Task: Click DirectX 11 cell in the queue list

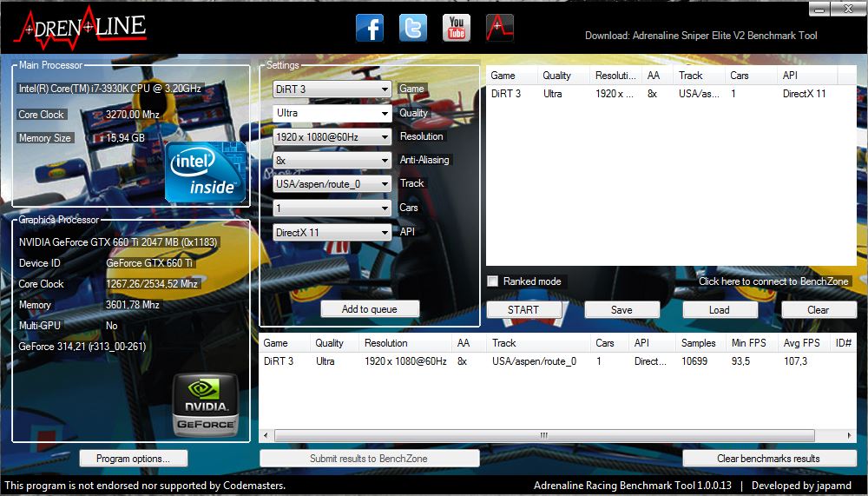Action: (x=805, y=94)
